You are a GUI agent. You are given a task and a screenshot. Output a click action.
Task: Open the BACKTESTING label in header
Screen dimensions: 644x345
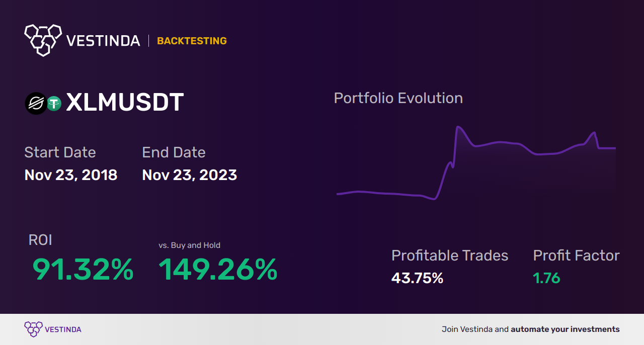point(192,41)
